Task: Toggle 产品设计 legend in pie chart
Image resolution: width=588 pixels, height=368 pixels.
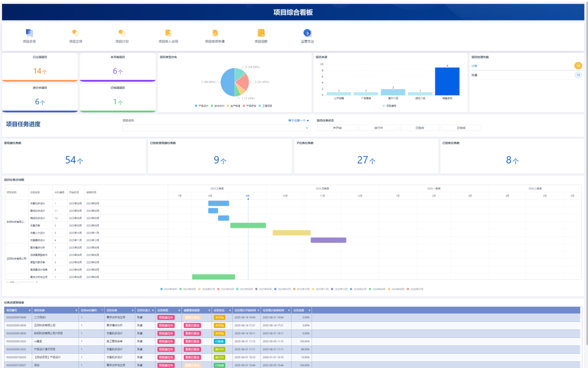Action: [x=202, y=105]
